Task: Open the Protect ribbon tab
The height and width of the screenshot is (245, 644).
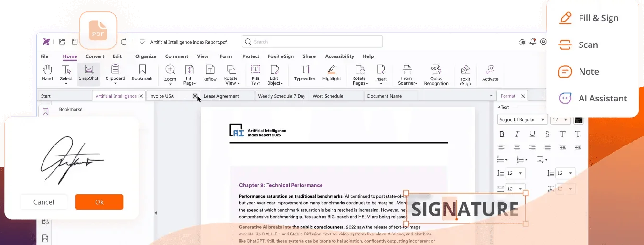Action: 250,56
